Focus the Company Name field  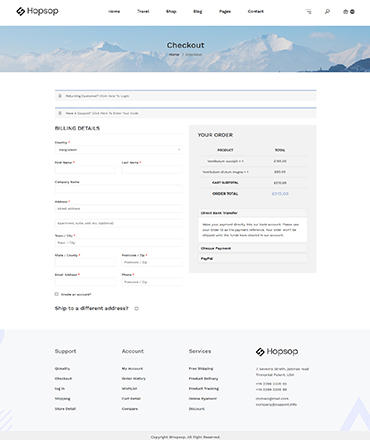coord(119,189)
